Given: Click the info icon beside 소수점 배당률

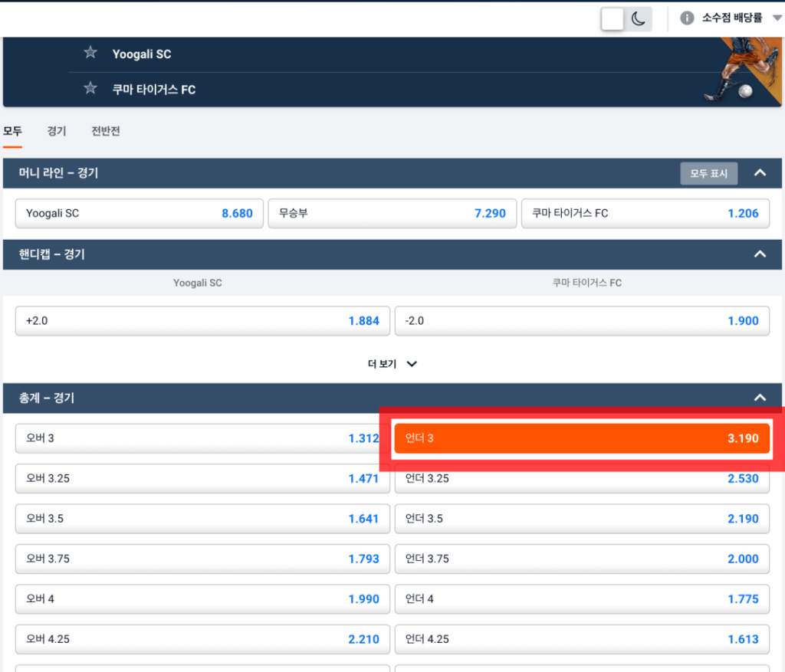Looking at the screenshot, I should point(687,18).
